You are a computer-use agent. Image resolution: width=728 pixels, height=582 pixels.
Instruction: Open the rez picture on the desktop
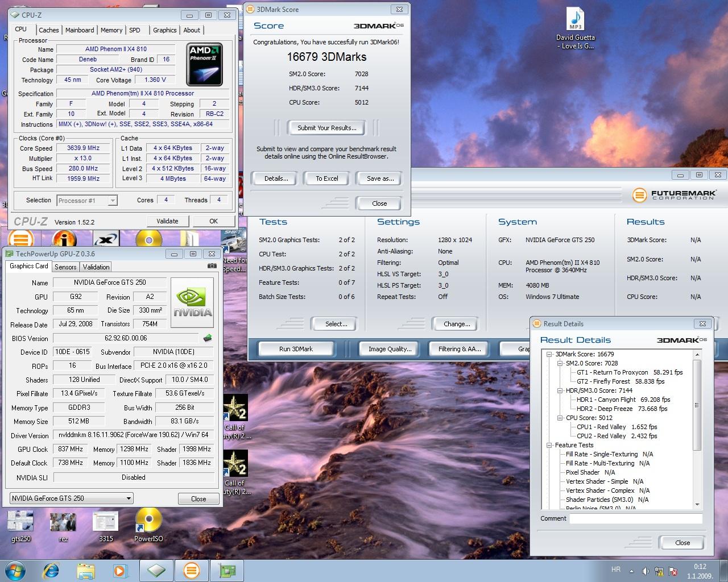pyautogui.click(x=63, y=526)
